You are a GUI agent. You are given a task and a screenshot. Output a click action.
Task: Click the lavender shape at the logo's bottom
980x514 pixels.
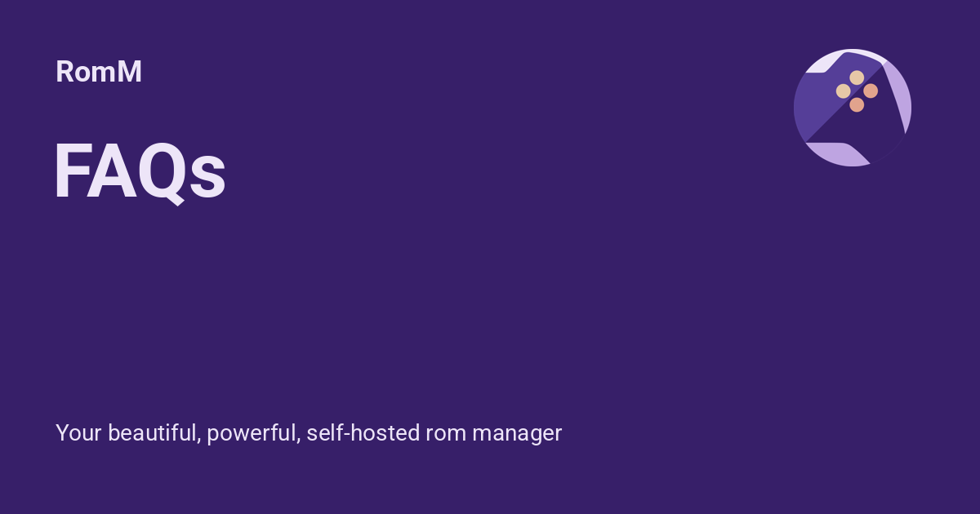840,153
